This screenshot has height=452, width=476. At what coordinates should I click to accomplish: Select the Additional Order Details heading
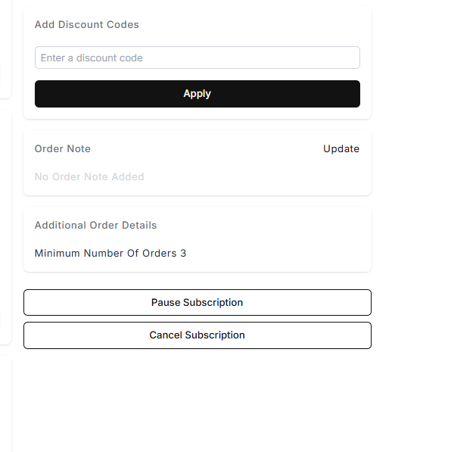96,225
